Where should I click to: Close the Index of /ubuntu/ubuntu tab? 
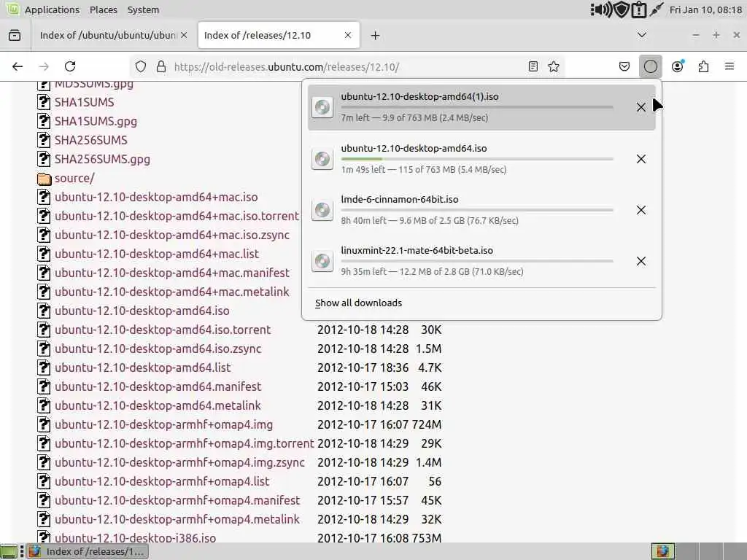[x=184, y=35]
